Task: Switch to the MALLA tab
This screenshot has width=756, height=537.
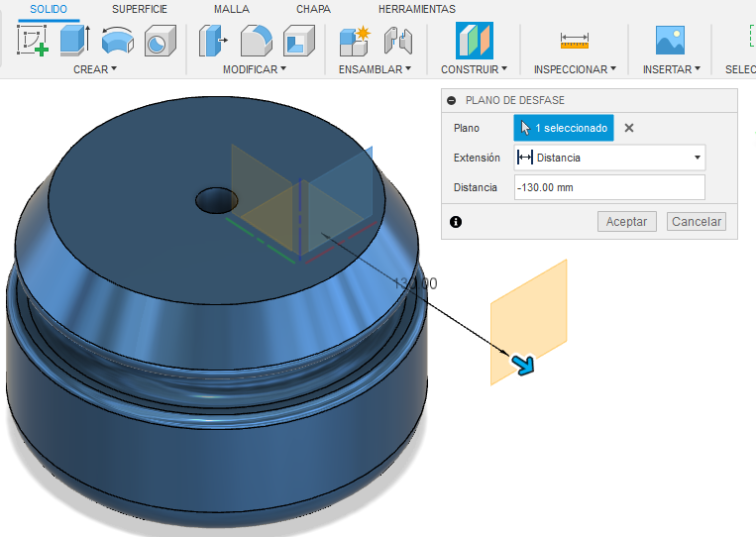Action: pos(232,9)
